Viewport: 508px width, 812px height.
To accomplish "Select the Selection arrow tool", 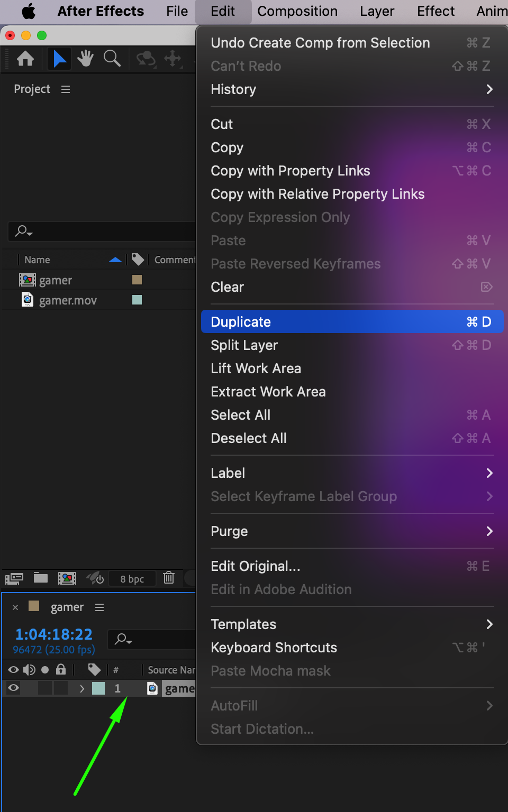I will click(59, 58).
